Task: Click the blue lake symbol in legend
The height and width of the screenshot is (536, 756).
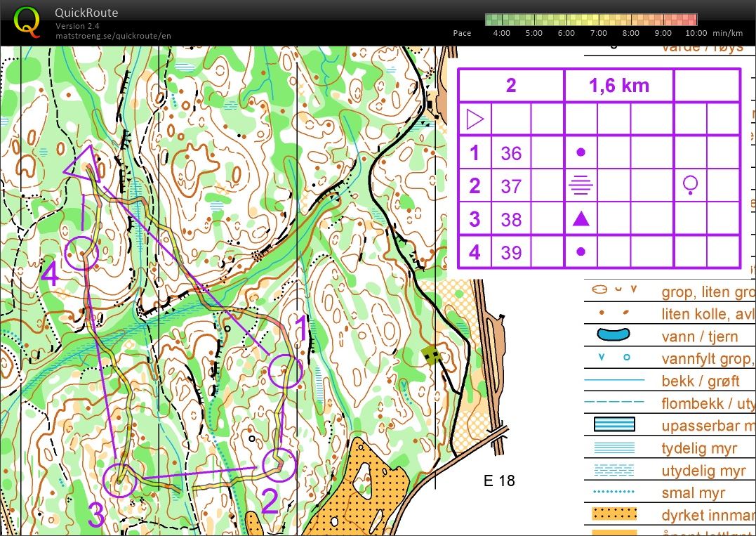Action: (614, 334)
